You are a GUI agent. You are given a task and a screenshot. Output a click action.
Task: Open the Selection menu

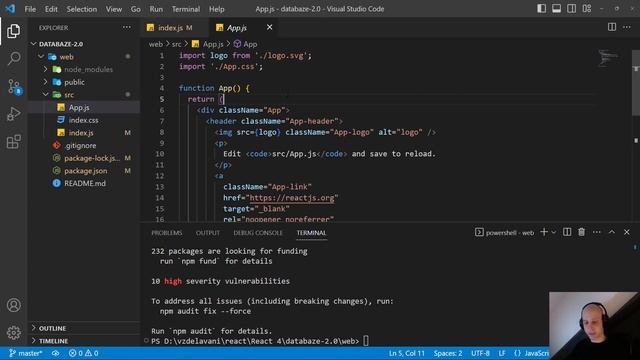(82, 9)
